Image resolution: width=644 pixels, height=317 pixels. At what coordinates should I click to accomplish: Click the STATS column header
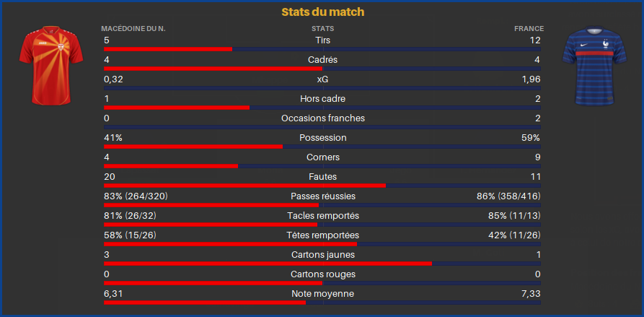[x=323, y=29]
